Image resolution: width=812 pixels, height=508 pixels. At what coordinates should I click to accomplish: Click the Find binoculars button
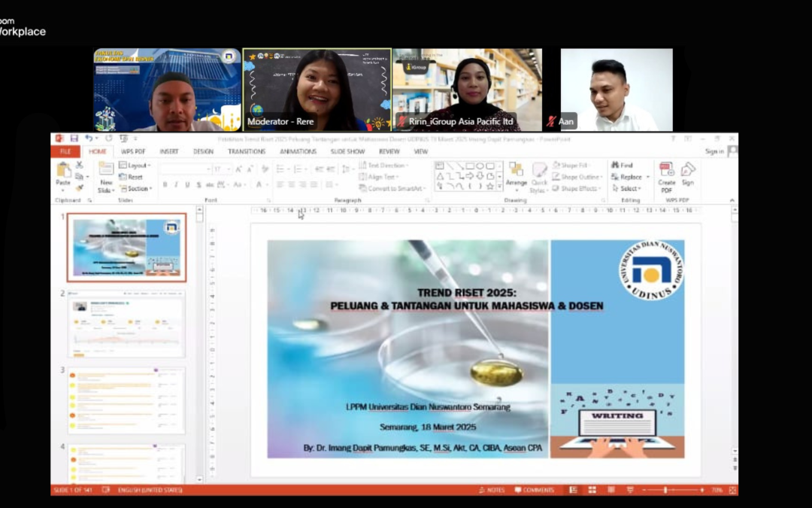click(622, 166)
